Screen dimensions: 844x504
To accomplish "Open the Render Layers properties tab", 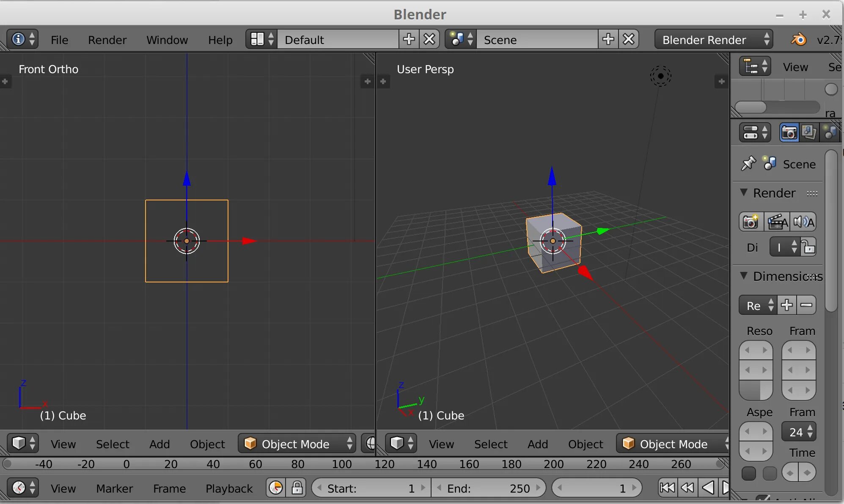I will [809, 133].
